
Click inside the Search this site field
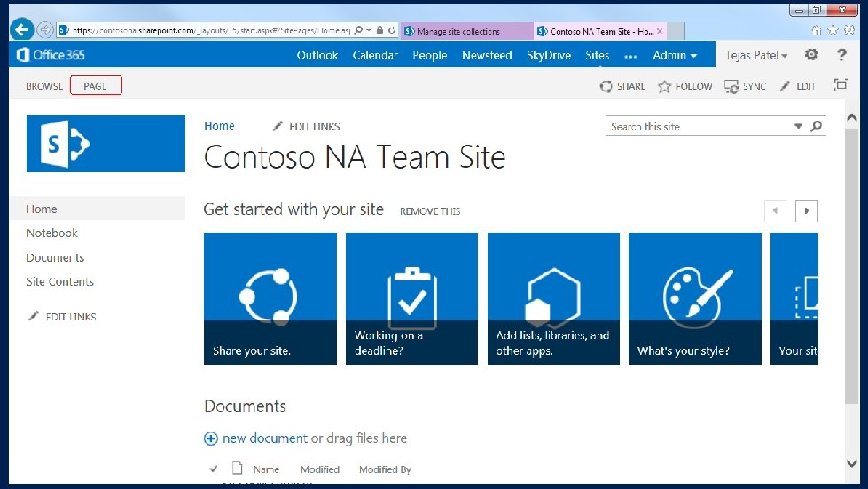pyautogui.click(x=700, y=126)
